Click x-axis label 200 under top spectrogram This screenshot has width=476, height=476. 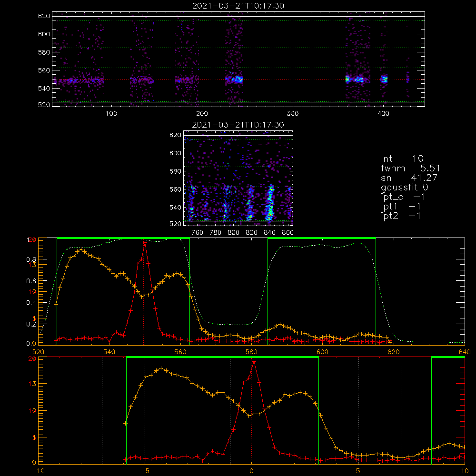click(x=202, y=114)
